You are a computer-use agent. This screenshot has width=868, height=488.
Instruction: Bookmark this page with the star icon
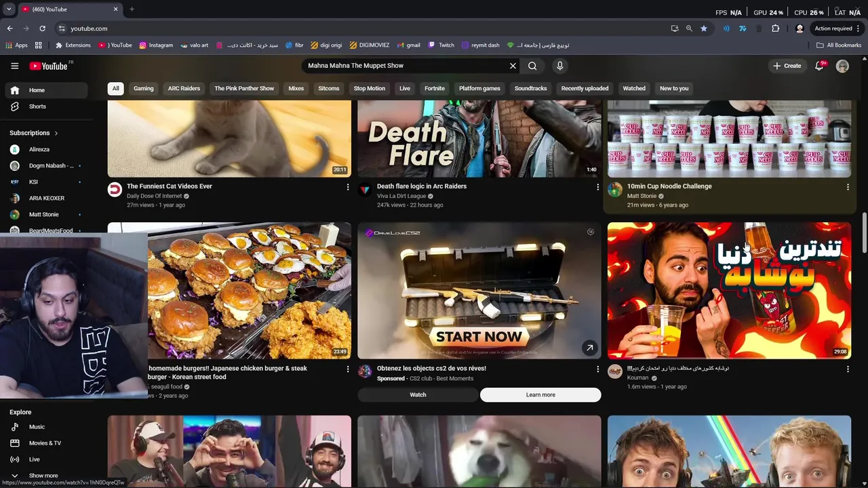coord(704,28)
